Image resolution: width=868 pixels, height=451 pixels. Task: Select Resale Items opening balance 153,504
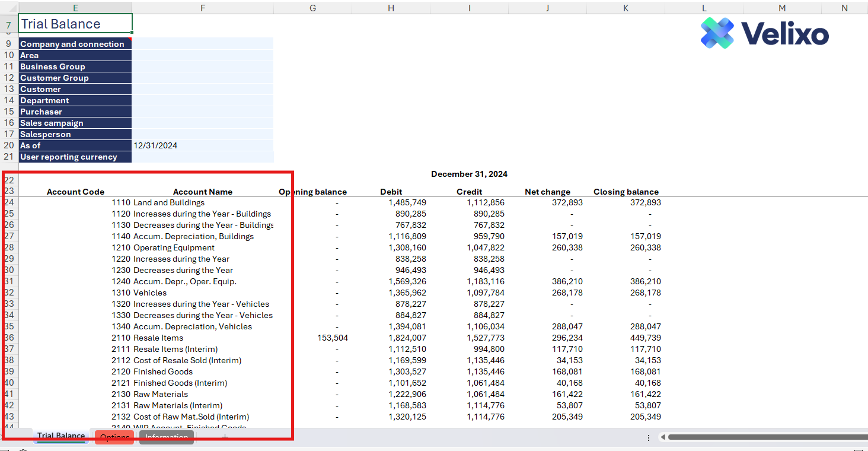pyautogui.click(x=333, y=338)
